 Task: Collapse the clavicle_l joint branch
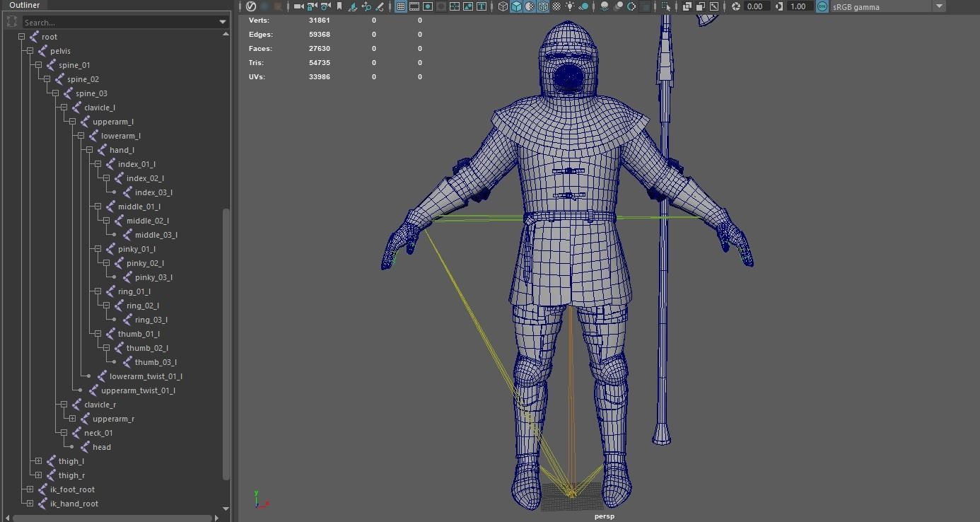(64, 108)
